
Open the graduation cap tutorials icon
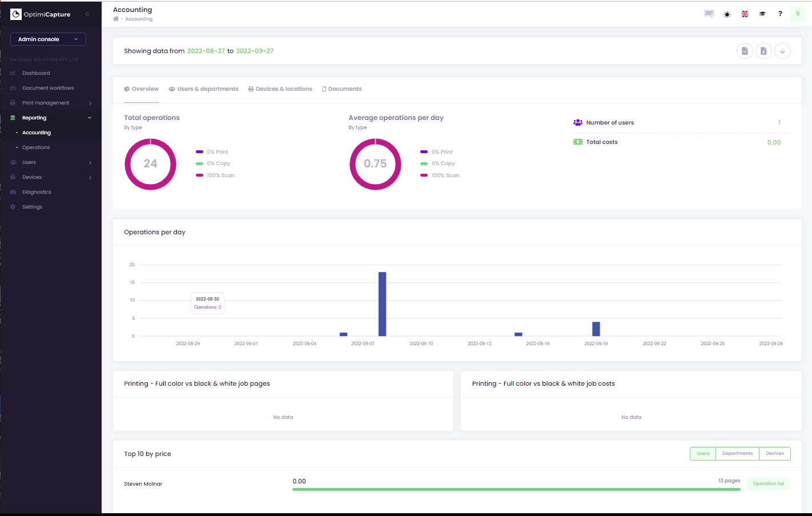[x=762, y=14]
